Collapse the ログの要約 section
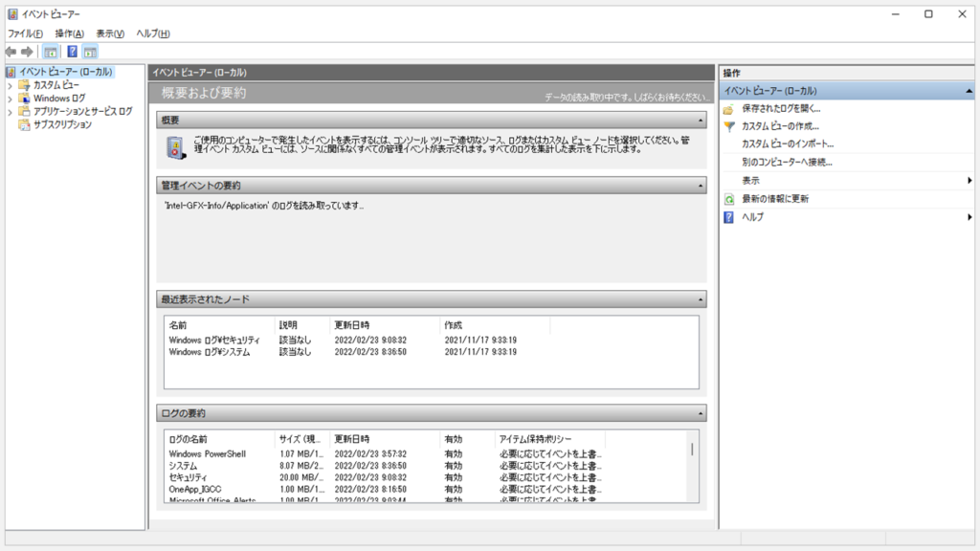 [702, 413]
